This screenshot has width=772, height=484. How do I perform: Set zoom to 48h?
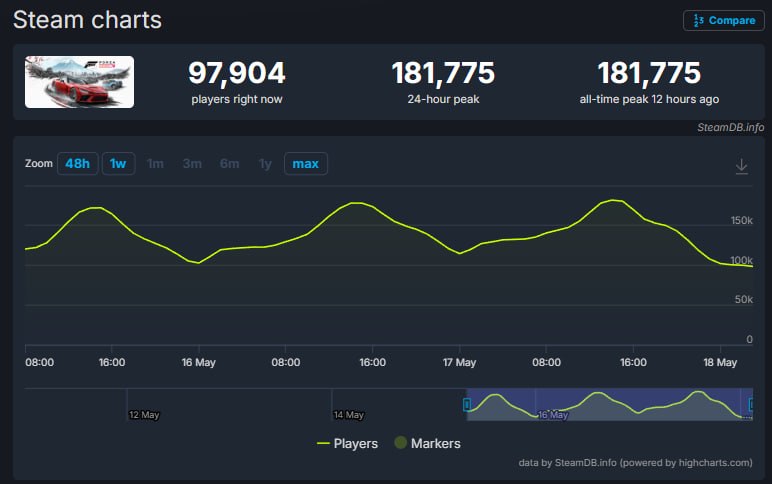tap(77, 163)
